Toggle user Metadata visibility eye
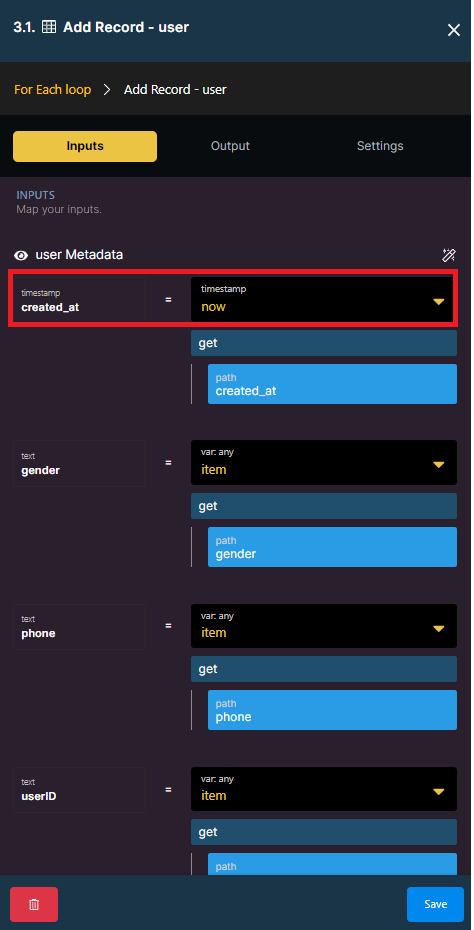Image resolution: width=474 pixels, height=930 pixels. 21,255
